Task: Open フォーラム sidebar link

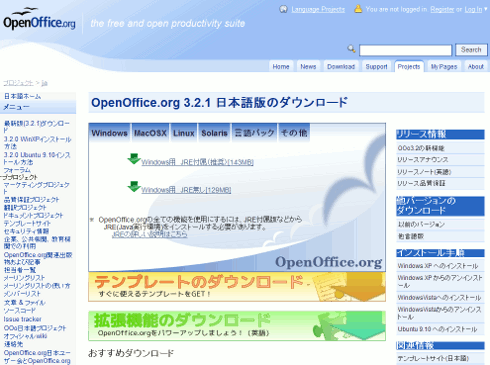Action: (x=17, y=170)
